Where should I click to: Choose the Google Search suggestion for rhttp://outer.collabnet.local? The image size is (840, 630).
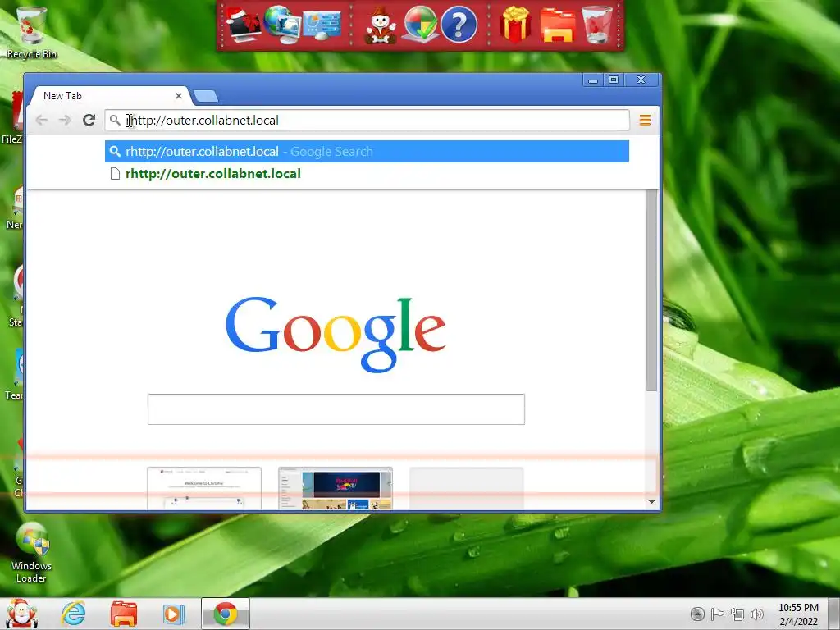[x=367, y=152]
